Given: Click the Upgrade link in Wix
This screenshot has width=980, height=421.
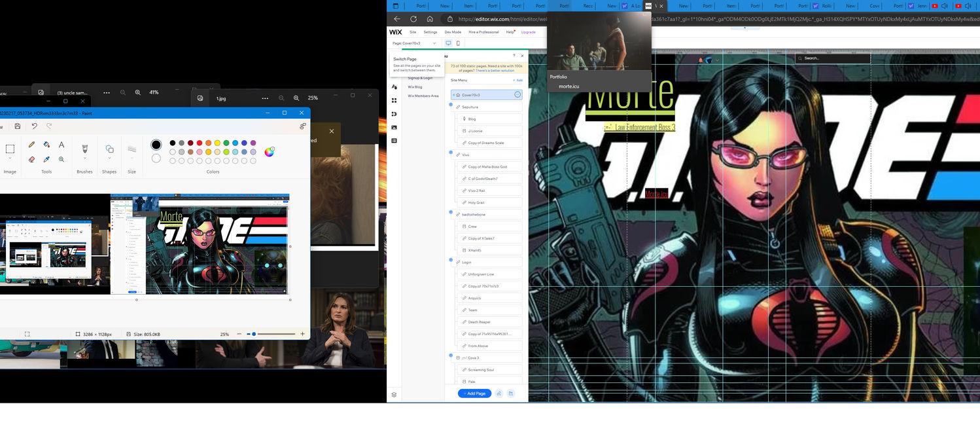Looking at the screenshot, I should point(528,32).
